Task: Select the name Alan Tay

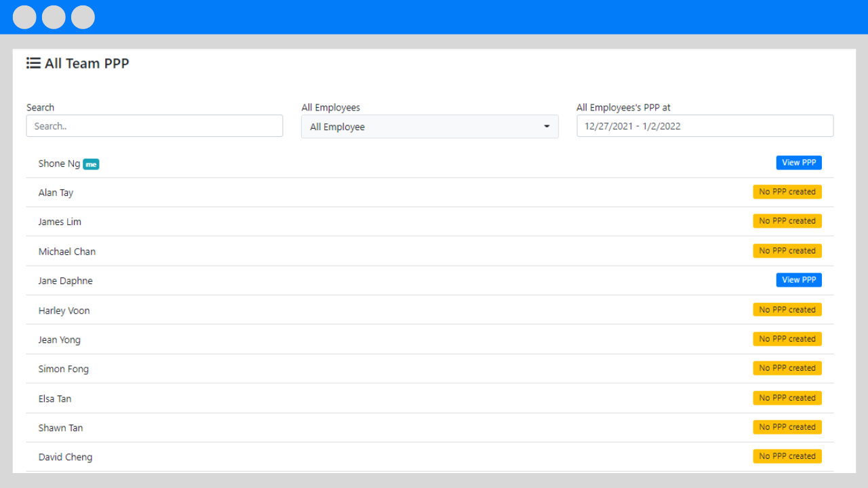Action: pyautogui.click(x=56, y=192)
